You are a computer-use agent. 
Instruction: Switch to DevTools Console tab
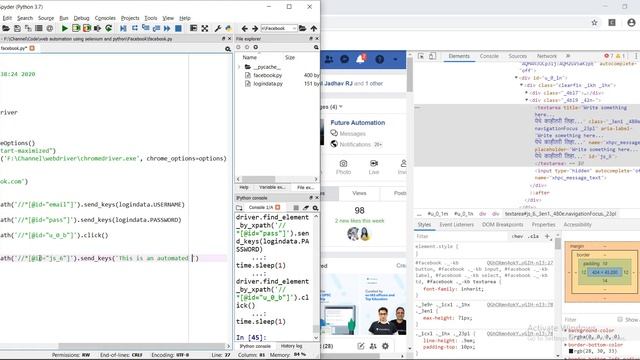click(489, 56)
